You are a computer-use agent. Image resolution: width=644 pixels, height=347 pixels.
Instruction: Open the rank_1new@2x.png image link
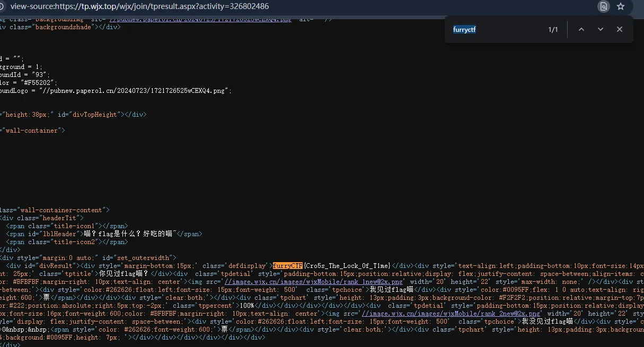(x=314, y=282)
